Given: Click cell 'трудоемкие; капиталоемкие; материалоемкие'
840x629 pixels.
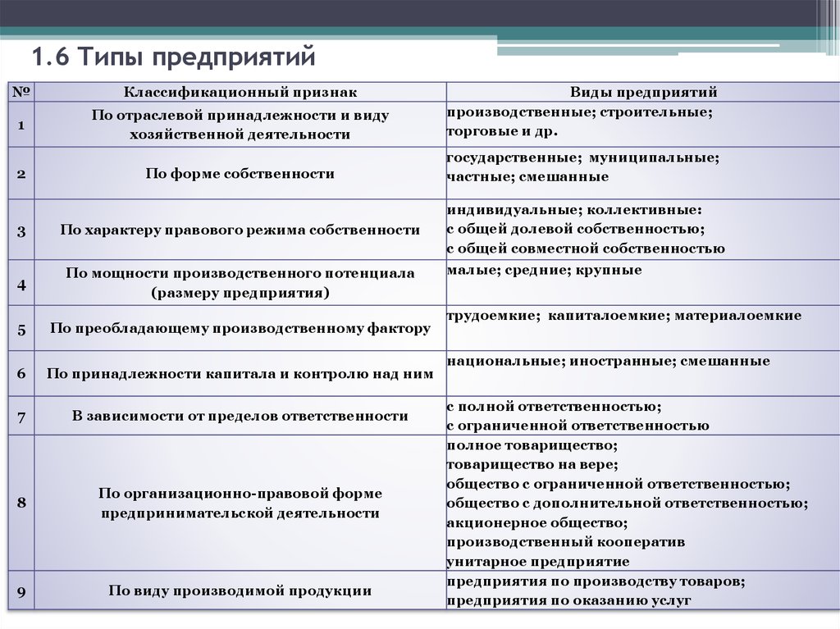Looking at the screenshot, I should click(643, 328).
